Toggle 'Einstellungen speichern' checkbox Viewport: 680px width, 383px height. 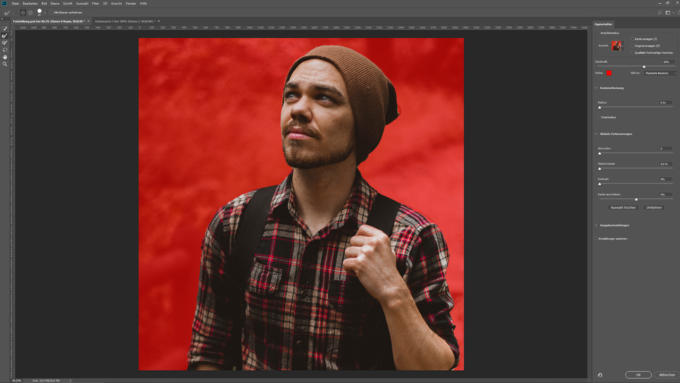tap(596, 239)
